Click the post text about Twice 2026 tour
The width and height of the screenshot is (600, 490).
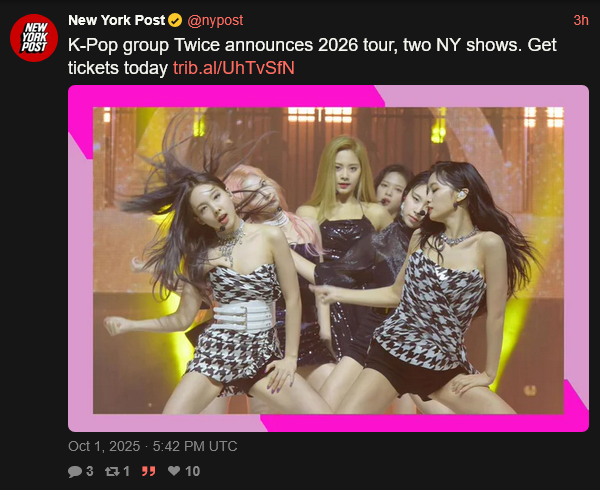[312, 57]
